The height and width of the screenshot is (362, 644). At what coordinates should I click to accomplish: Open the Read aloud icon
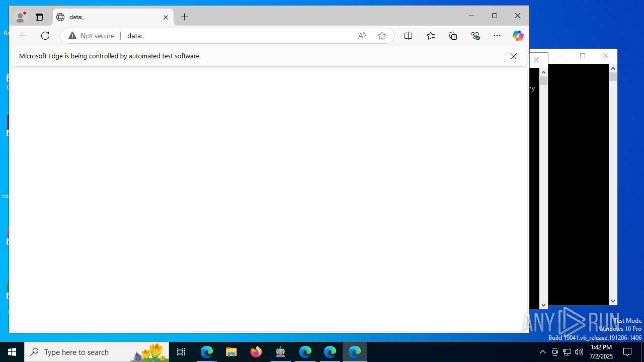tap(362, 35)
